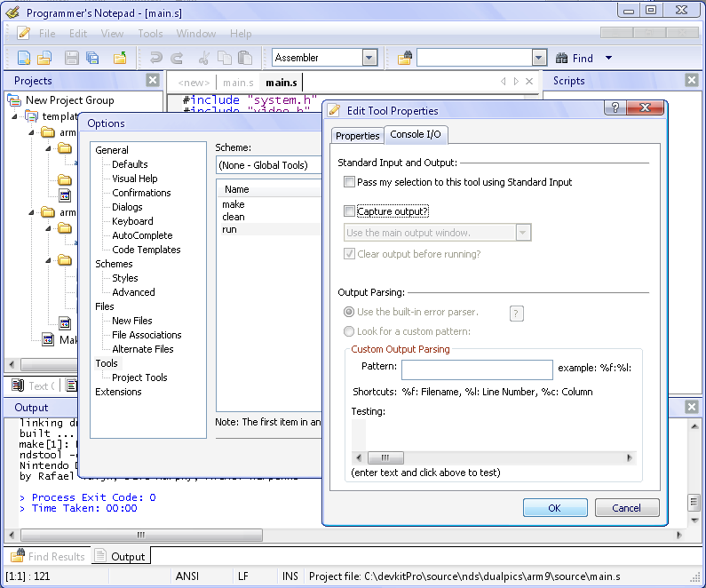
Task: Click the custom Pattern text field
Action: (477, 369)
